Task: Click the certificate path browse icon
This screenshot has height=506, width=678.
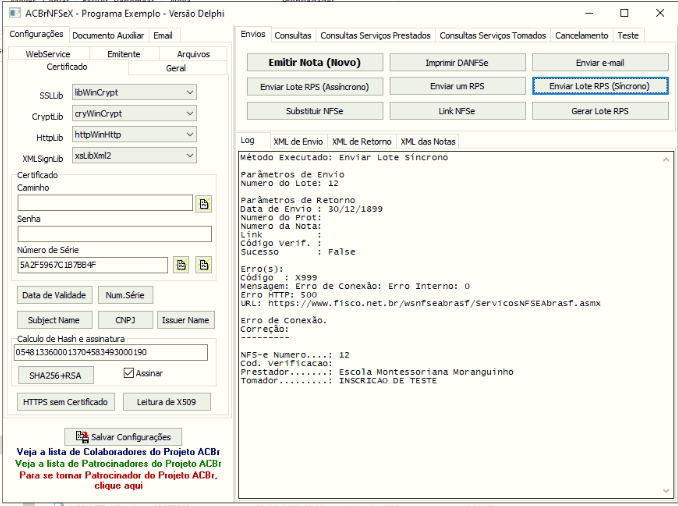Action: (203, 203)
